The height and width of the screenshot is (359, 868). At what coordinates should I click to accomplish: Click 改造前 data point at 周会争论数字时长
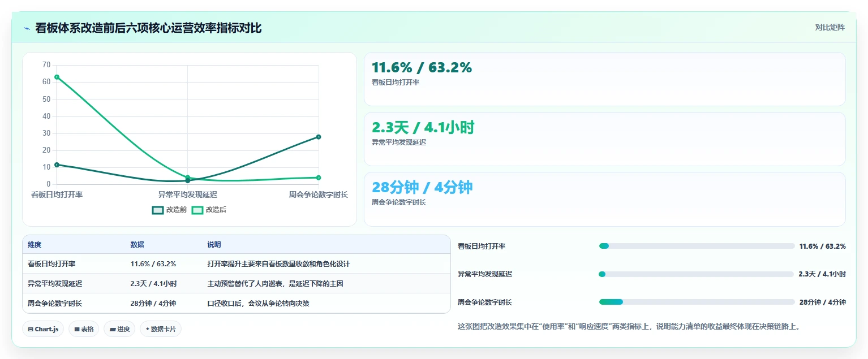[x=319, y=137]
